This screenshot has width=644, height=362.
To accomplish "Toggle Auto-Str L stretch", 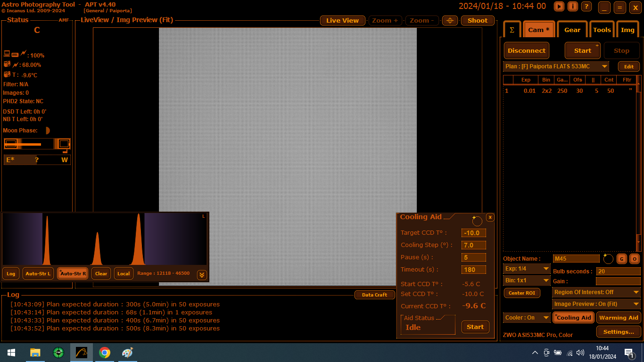I will point(38,273).
